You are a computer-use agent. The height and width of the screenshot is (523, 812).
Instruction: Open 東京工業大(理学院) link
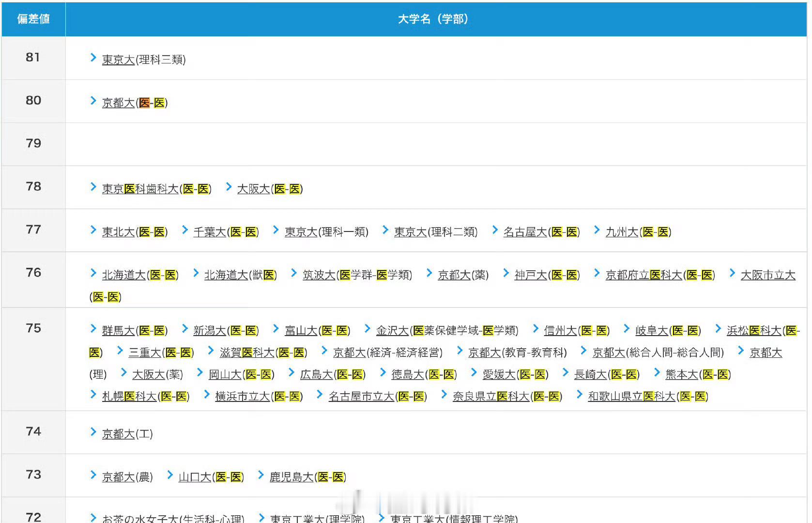click(x=318, y=518)
